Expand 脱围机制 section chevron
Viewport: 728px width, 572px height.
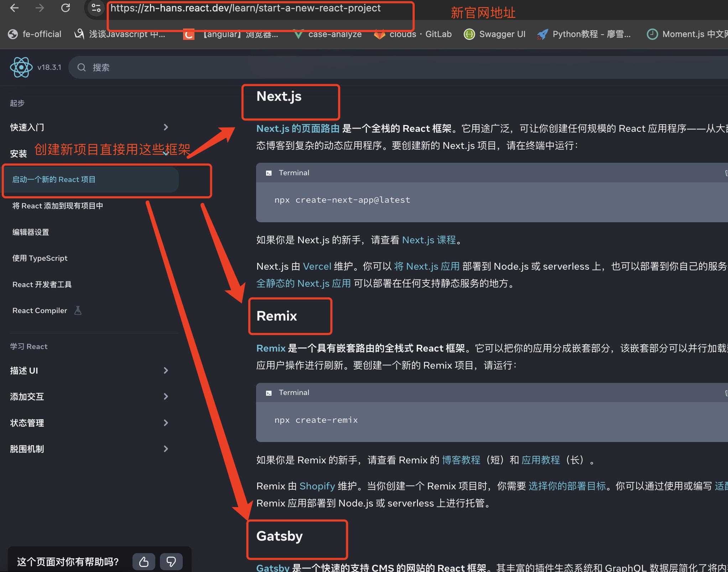click(166, 449)
